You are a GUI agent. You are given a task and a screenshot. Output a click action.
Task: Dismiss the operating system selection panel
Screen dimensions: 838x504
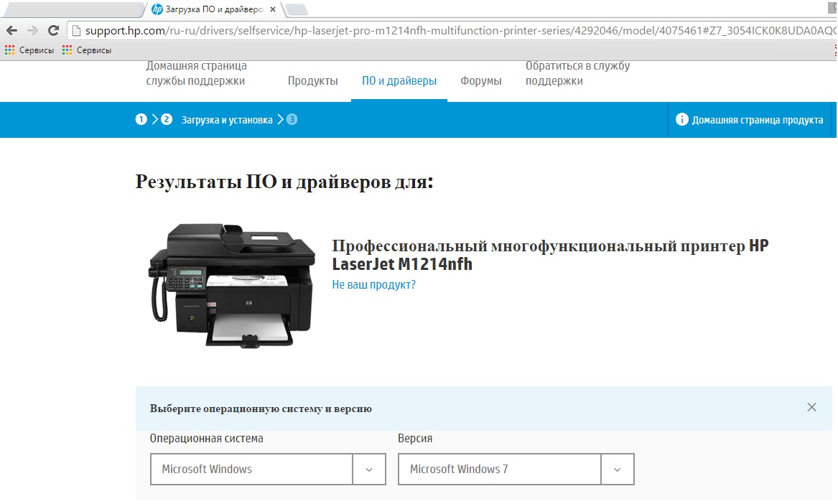[x=811, y=407]
